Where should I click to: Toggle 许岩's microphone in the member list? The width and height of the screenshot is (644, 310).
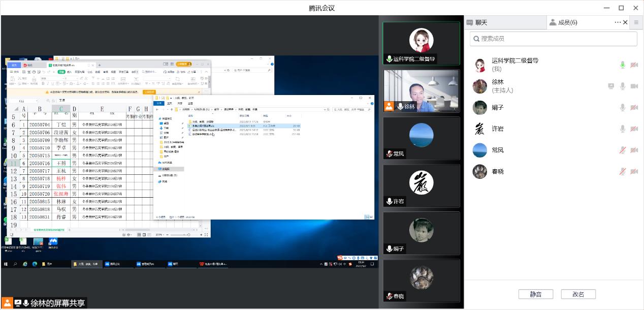[x=623, y=129]
